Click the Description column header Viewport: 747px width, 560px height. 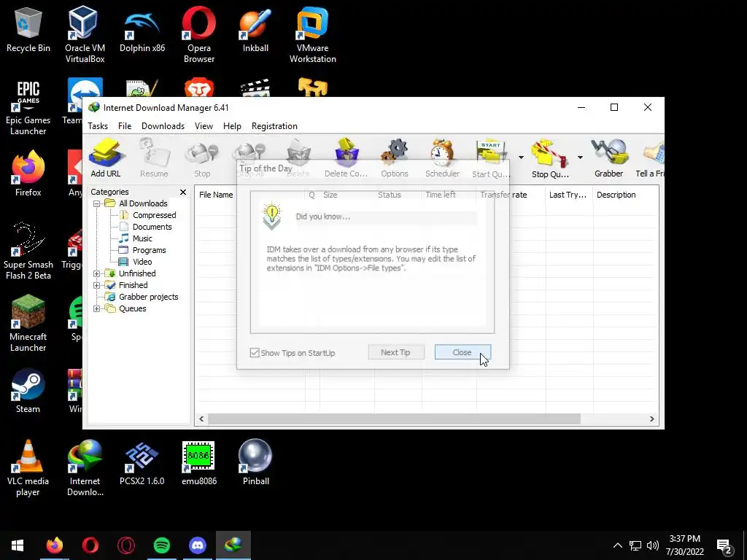pyautogui.click(x=625, y=195)
